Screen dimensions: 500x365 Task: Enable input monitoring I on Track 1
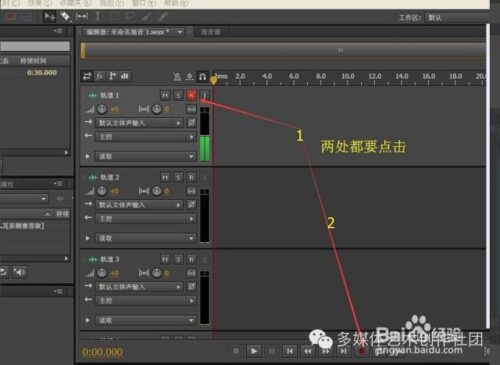[204, 96]
